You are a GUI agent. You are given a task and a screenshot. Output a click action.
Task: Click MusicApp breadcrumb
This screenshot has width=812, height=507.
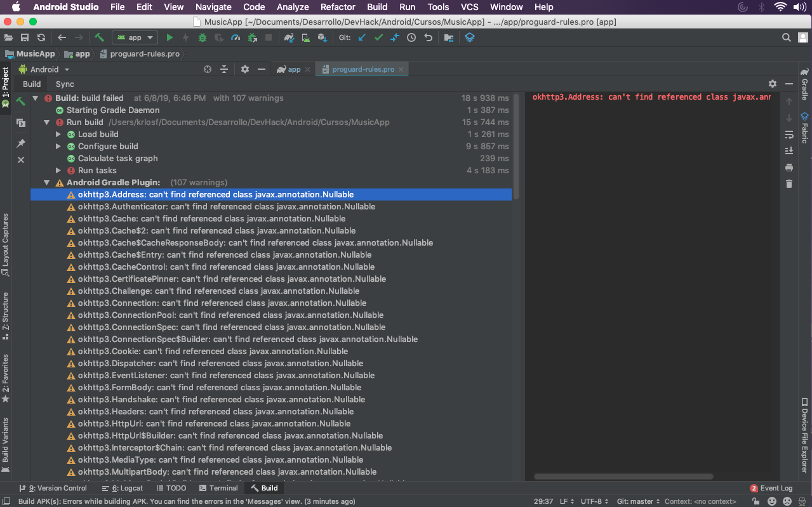(30, 54)
